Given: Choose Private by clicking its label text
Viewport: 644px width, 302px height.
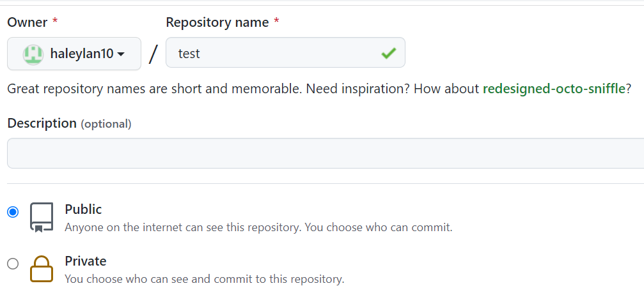Looking at the screenshot, I should coord(86,261).
